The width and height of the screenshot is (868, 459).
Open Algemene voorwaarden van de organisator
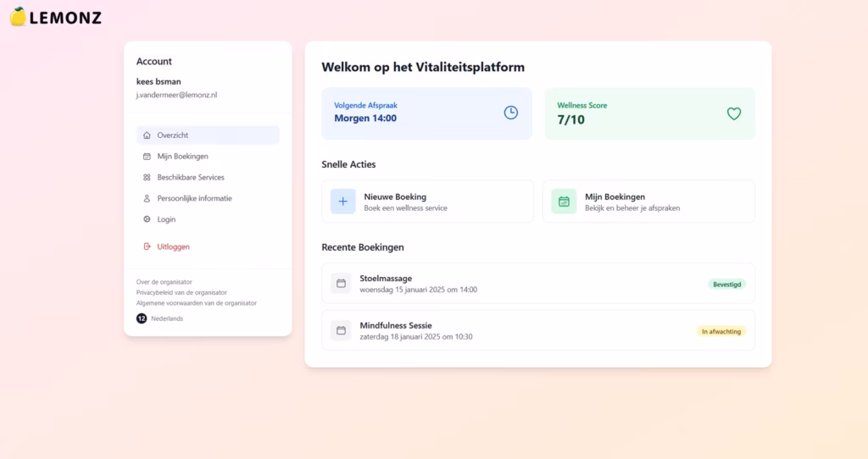pos(196,302)
